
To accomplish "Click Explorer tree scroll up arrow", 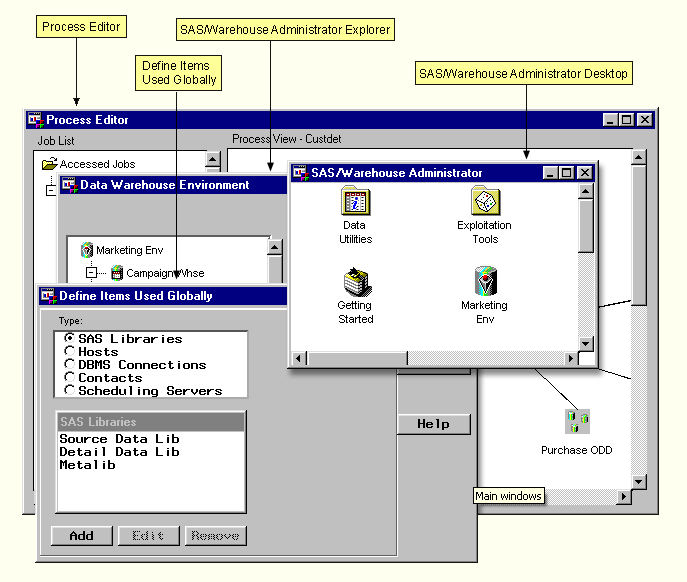I will click(275, 247).
